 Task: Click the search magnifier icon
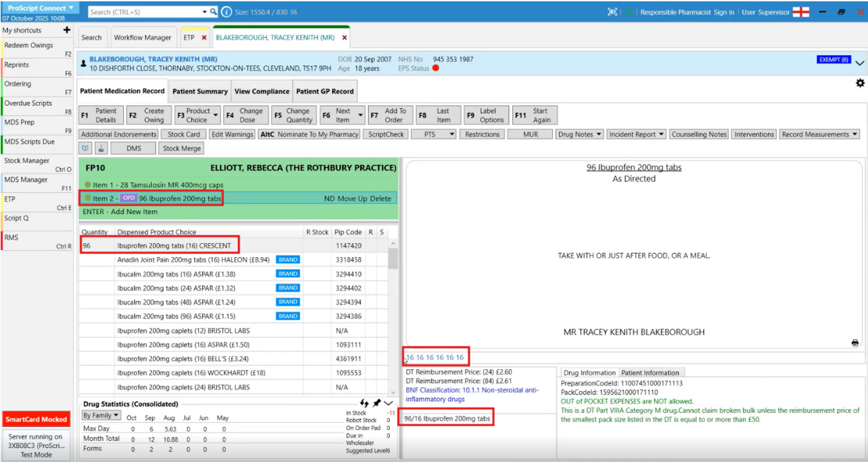[x=214, y=12]
